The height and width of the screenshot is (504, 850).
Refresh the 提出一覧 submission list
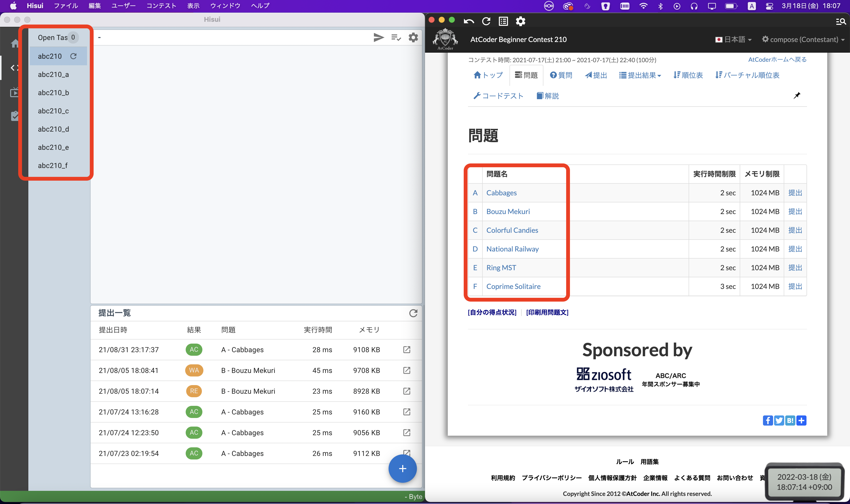(x=413, y=313)
